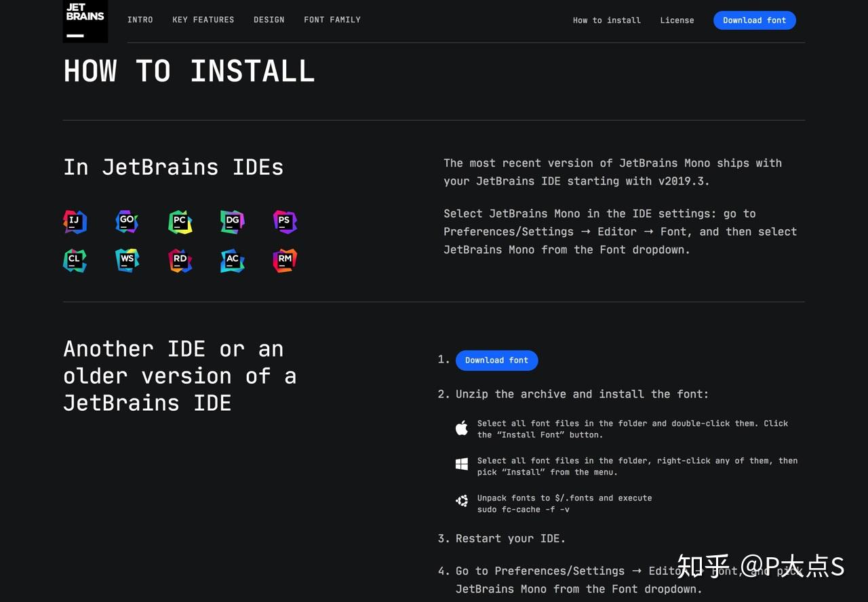Click the Apple macOS instructions icon
This screenshot has height=602, width=868.
tap(462, 428)
